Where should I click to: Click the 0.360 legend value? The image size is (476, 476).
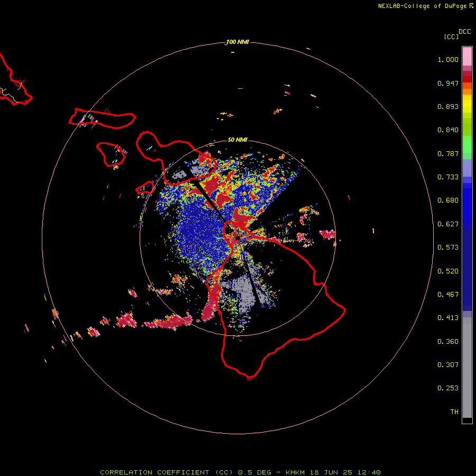click(x=448, y=342)
